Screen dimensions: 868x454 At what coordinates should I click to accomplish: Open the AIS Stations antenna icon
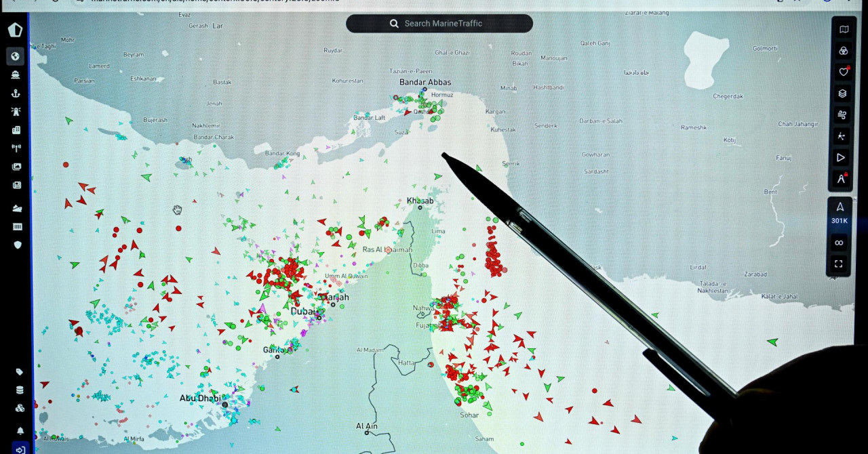point(16,148)
